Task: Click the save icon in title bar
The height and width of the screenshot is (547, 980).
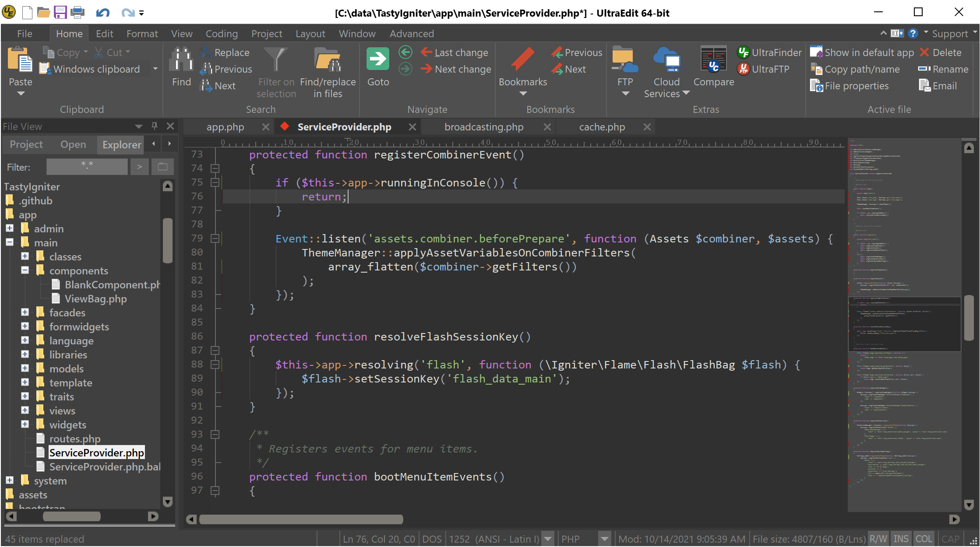Action: [60, 12]
